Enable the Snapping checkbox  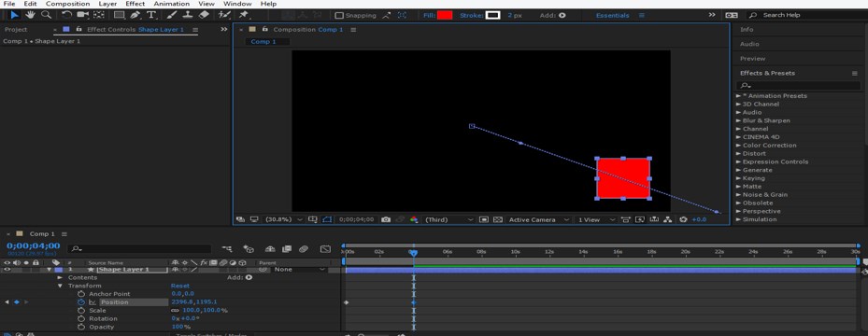[x=339, y=16]
